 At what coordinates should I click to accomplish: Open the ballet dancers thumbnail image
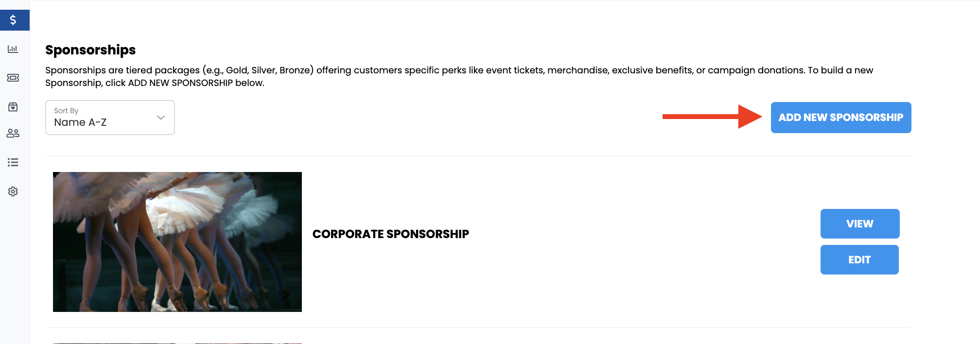177,242
